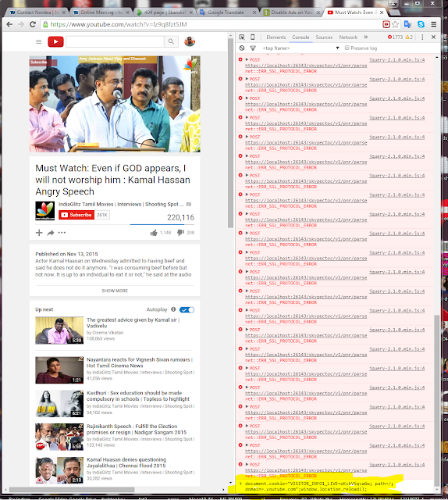The height and width of the screenshot is (500, 448).
Task: Click the YouTube page vertical scrollbar
Action: pyautogui.click(x=230, y=134)
